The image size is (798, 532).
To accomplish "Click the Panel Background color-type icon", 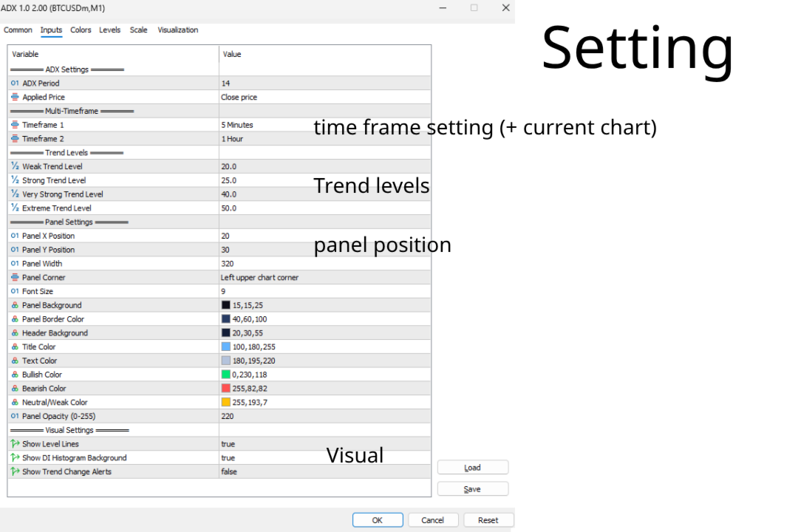I will click(x=15, y=305).
